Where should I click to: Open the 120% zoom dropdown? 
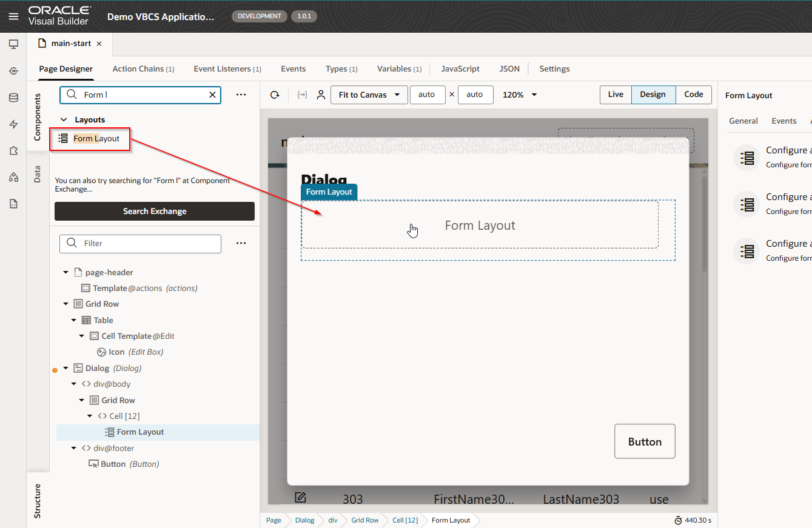click(x=520, y=95)
